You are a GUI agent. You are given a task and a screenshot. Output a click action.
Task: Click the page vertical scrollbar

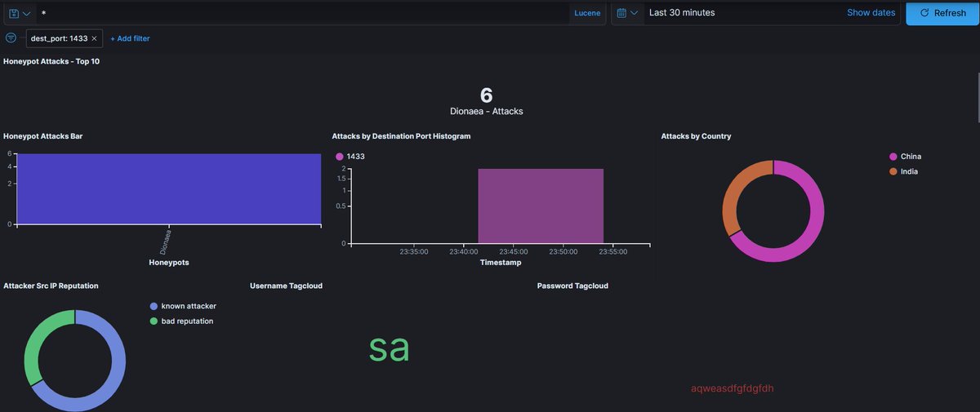[x=977, y=96]
